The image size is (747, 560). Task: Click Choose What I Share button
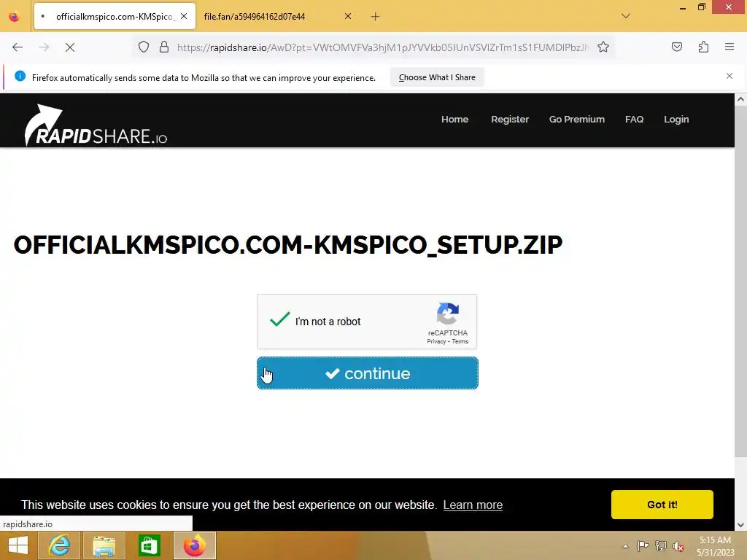click(x=437, y=77)
